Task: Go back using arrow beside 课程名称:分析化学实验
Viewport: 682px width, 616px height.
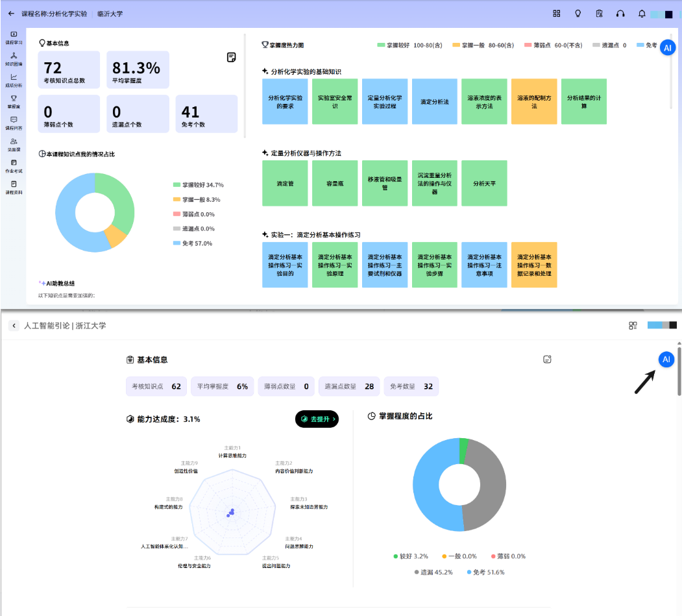Action: click(x=11, y=14)
